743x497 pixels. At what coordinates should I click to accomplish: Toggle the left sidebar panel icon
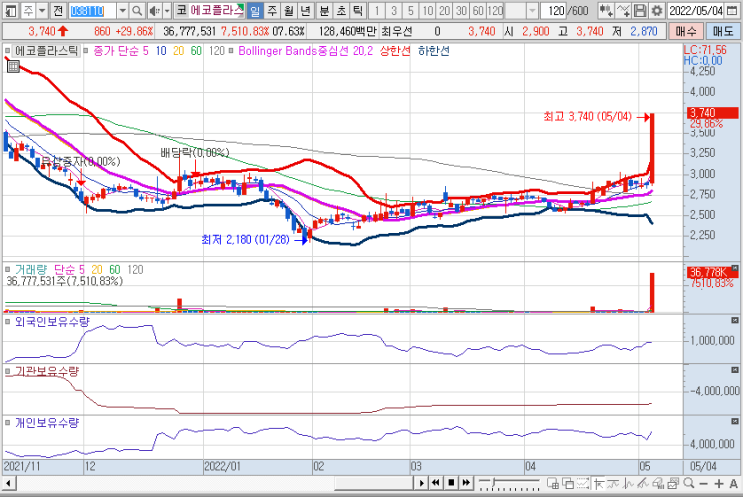tap(10, 10)
